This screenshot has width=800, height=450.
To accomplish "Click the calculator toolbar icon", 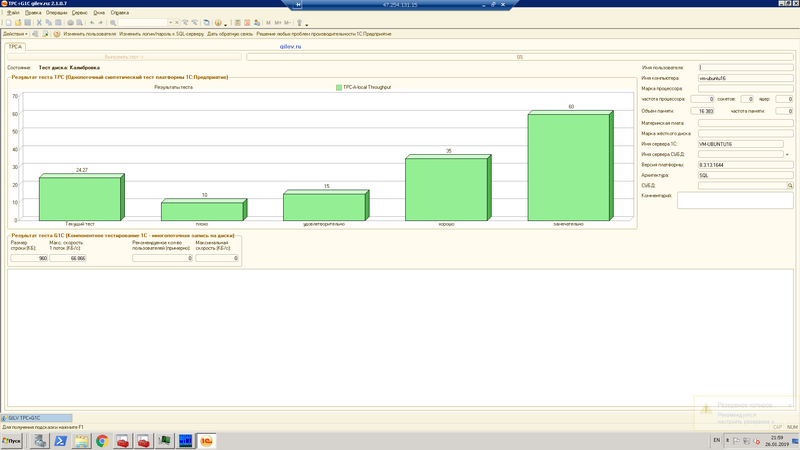I will tap(237, 23).
